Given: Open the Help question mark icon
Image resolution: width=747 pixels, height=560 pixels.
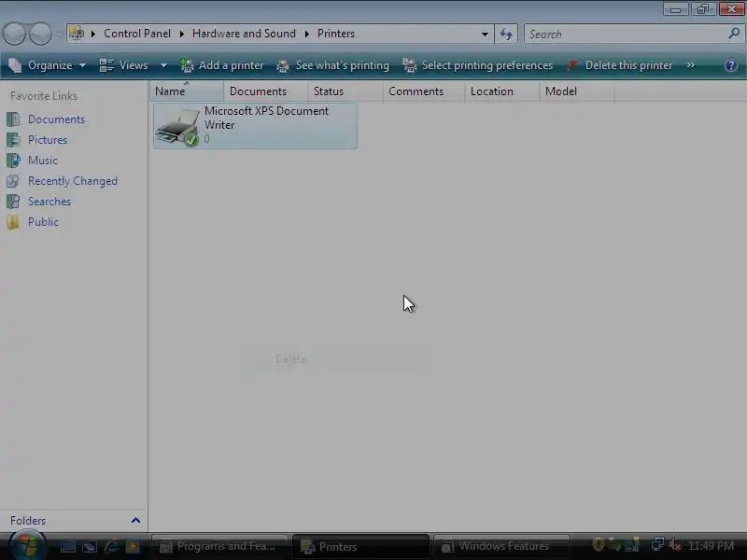Looking at the screenshot, I should coord(731,65).
